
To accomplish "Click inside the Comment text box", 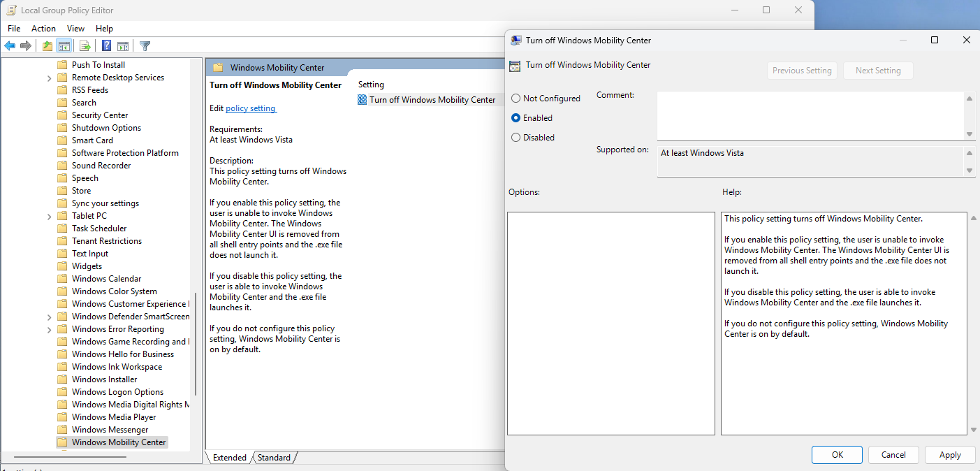I will pyautogui.click(x=810, y=117).
